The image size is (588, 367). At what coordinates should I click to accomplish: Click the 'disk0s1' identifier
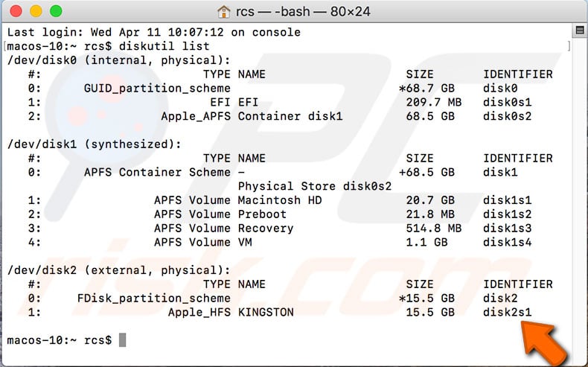coord(508,102)
